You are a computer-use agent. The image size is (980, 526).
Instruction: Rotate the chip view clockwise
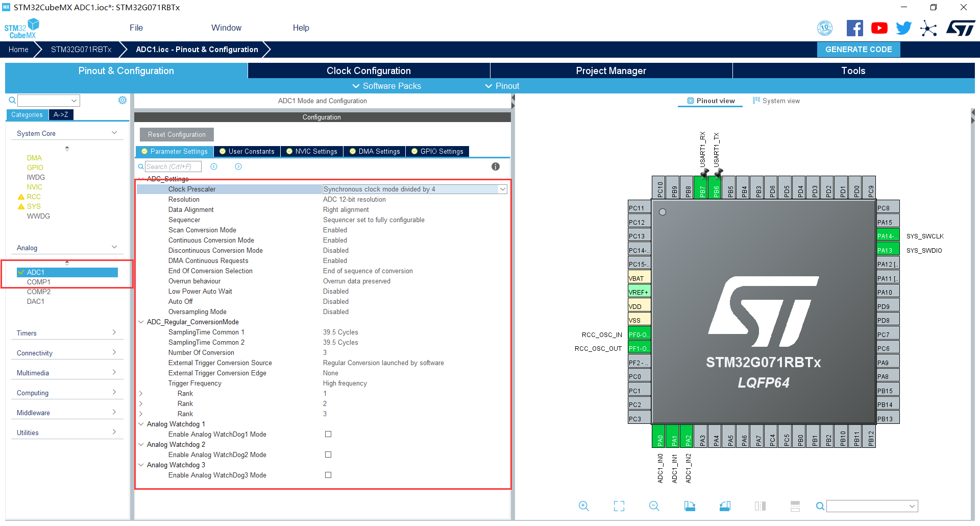click(690, 507)
